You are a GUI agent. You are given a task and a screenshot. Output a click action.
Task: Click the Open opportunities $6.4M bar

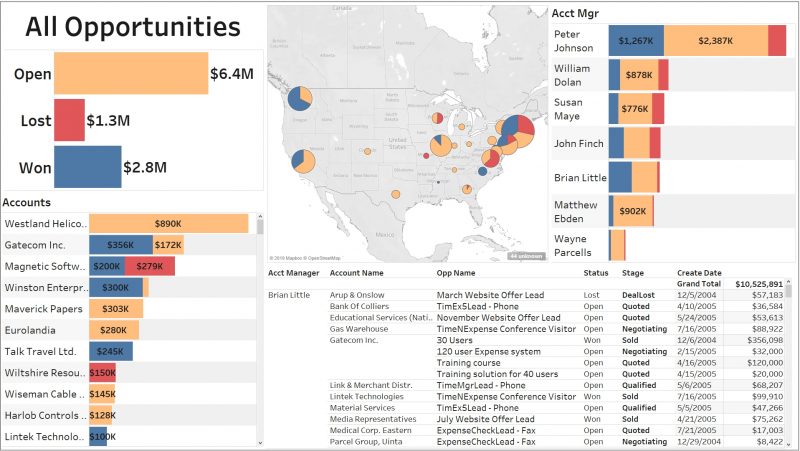coord(131,73)
